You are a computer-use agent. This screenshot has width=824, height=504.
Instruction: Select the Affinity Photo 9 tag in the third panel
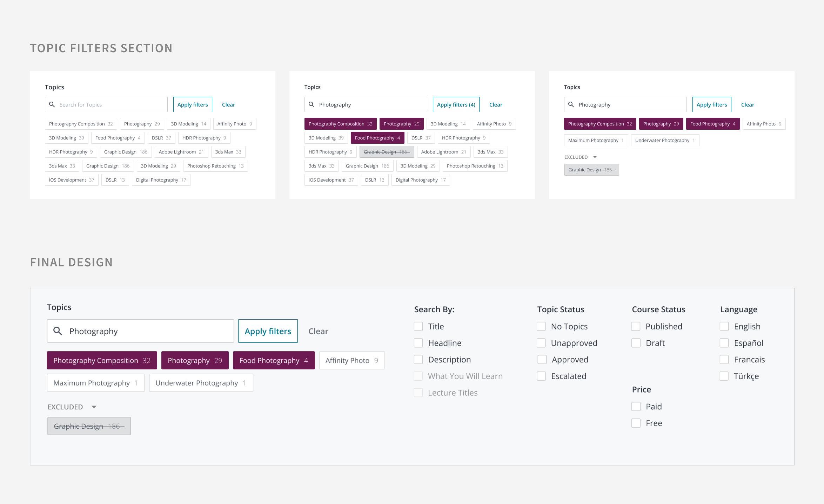point(764,124)
